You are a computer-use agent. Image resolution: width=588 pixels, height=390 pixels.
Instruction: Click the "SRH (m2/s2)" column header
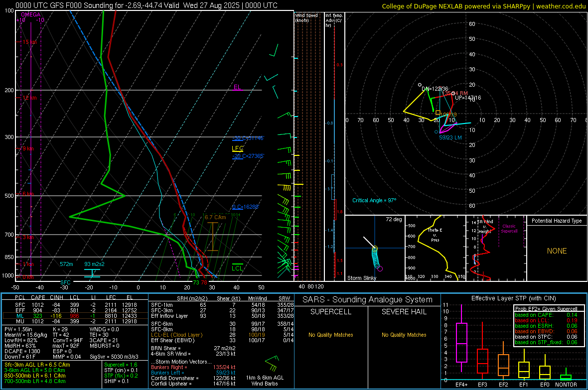coord(193,298)
